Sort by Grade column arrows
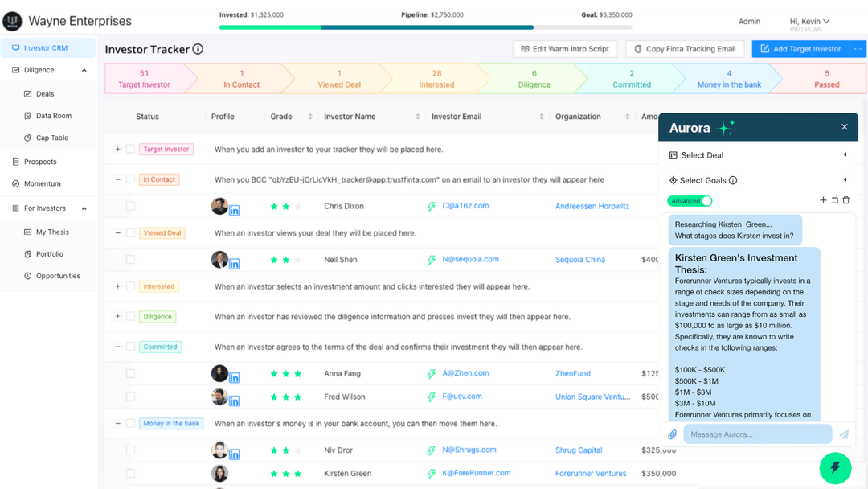868x489 pixels. click(x=310, y=117)
